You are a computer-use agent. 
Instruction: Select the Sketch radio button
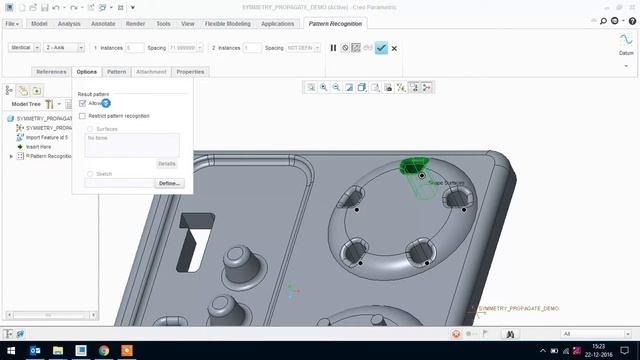[90, 174]
